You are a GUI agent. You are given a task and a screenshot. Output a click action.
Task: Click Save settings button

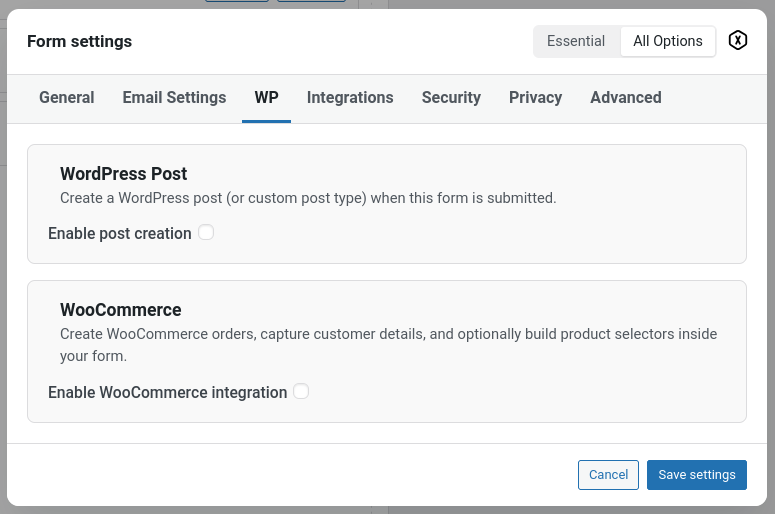click(x=696, y=474)
